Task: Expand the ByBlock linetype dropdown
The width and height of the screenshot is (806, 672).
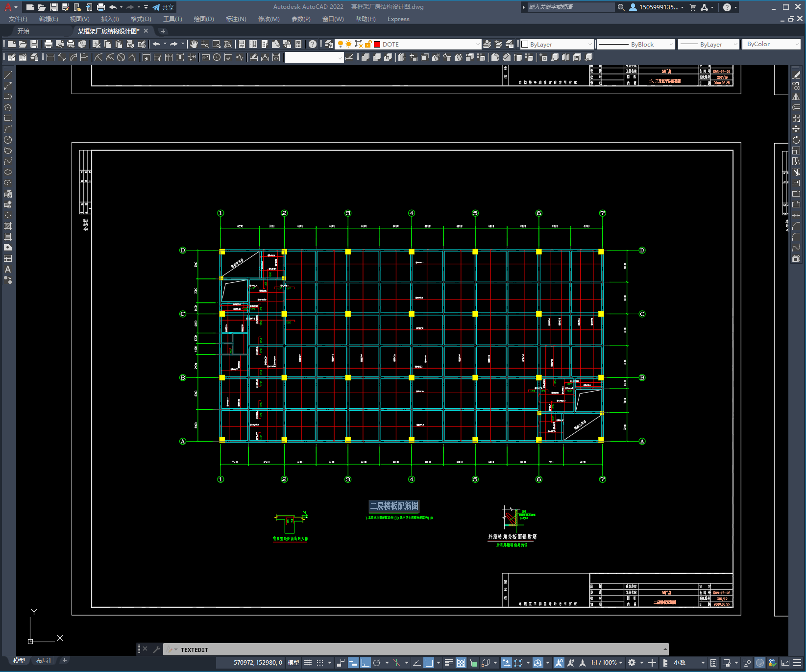Action: (671, 44)
